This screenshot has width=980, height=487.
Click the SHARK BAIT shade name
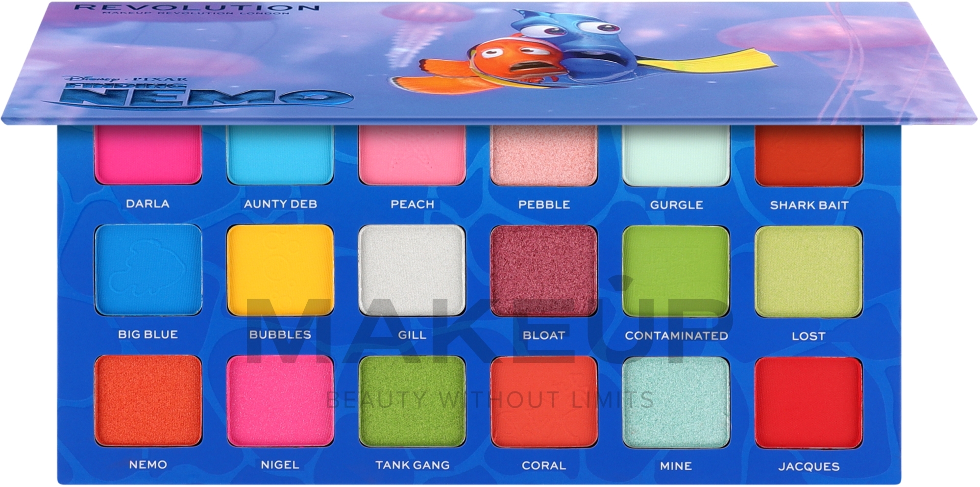tap(809, 205)
